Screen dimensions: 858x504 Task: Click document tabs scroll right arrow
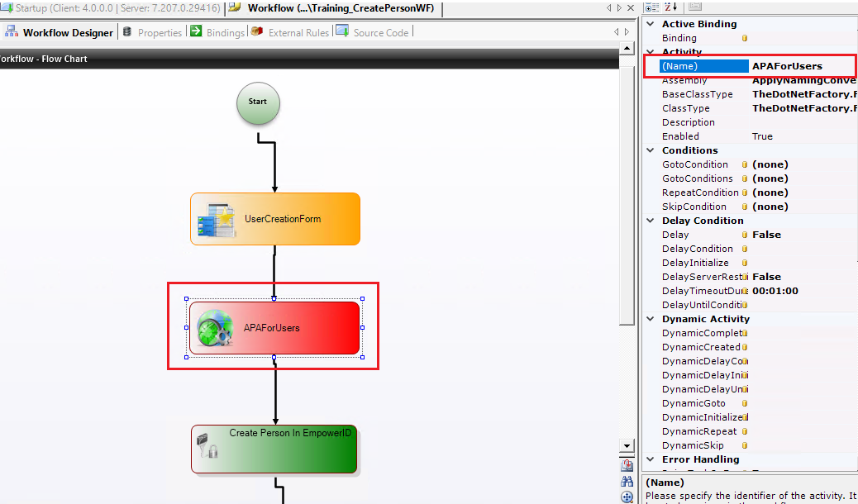(x=619, y=8)
